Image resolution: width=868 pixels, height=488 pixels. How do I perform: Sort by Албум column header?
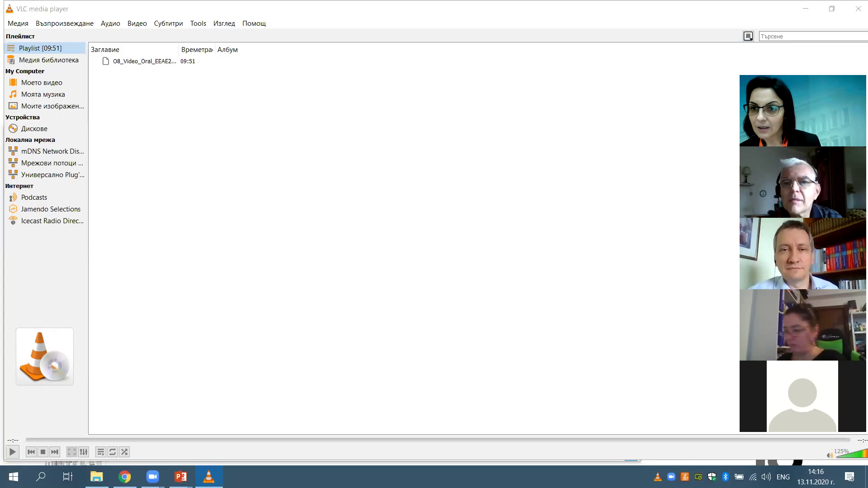pyautogui.click(x=227, y=50)
